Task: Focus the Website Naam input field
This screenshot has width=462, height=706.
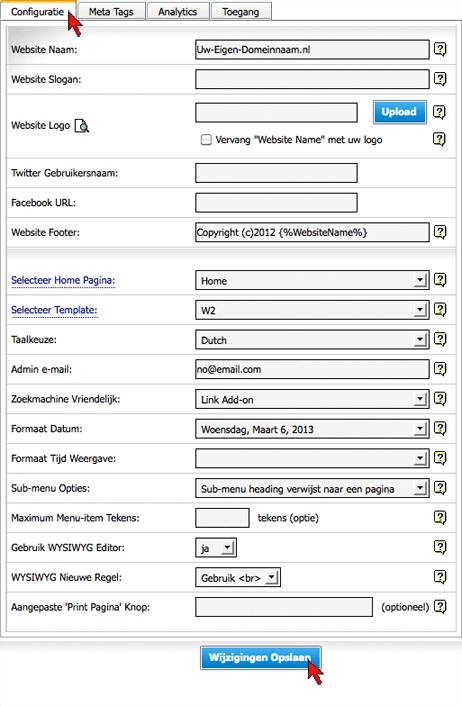Action: click(312, 50)
